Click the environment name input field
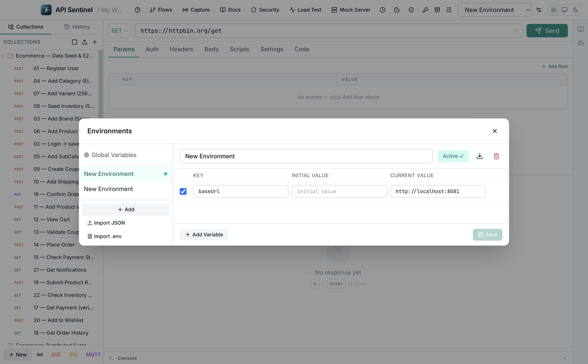The height and width of the screenshot is (364, 588). click(x=306, y=156)
